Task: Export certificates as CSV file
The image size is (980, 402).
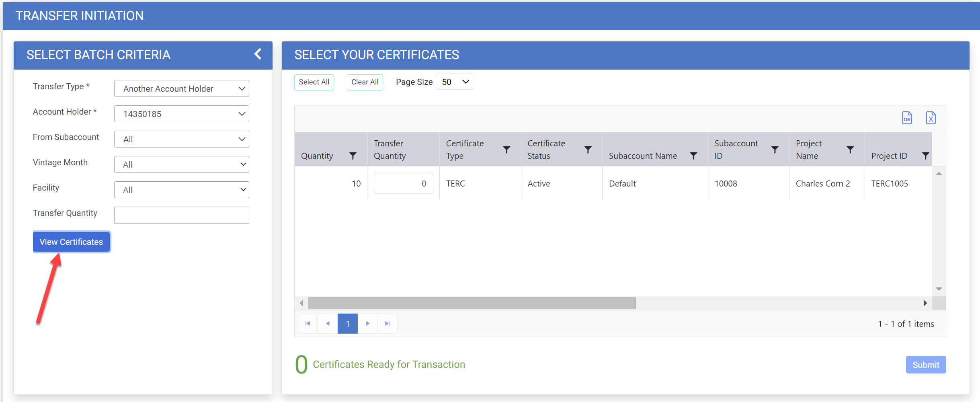Action: pos(907,118)
